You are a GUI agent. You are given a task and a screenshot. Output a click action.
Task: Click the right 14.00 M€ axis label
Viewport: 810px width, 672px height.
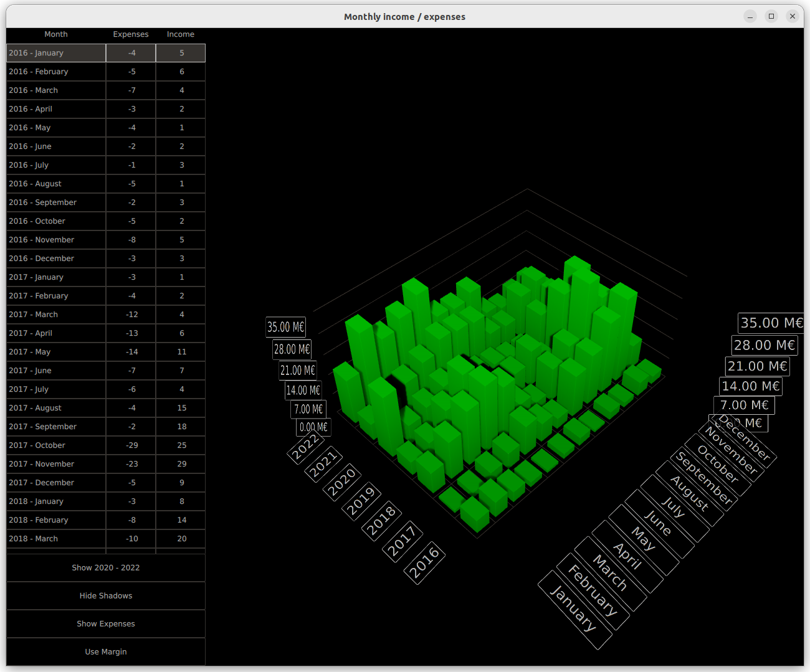point(751,386)
